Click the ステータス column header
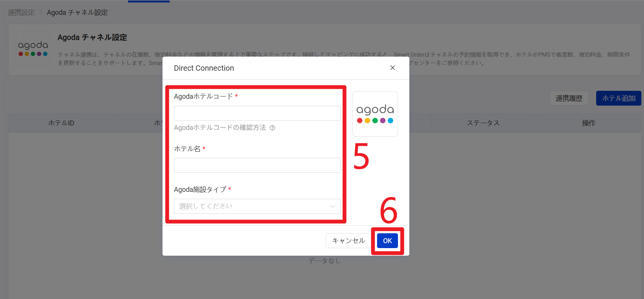Viewport: 644px width, 299px height. [x=483, y=123]
